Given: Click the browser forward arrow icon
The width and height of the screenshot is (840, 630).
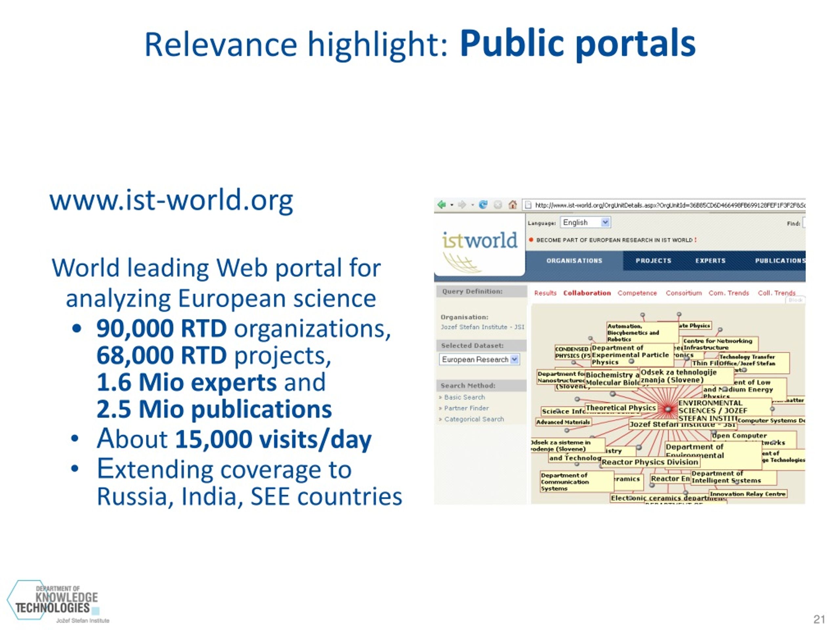Looking at the screenshot, I should click(462, 205).
